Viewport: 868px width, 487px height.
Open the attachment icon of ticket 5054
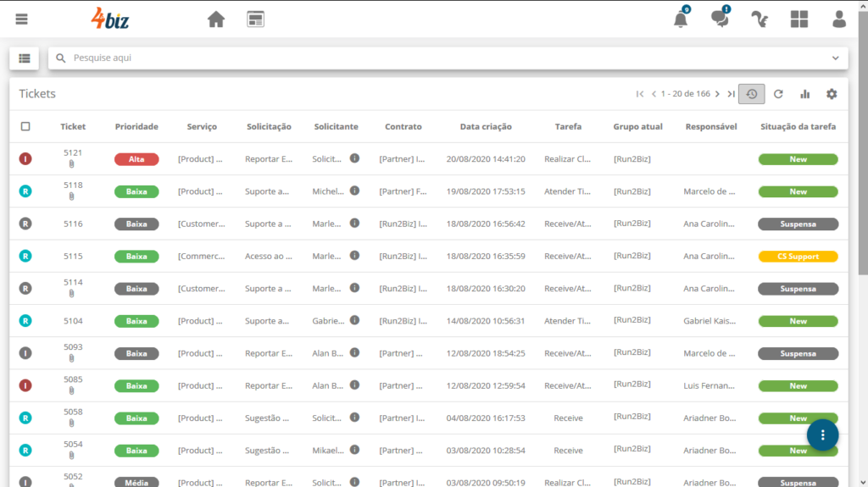[71, 456]
